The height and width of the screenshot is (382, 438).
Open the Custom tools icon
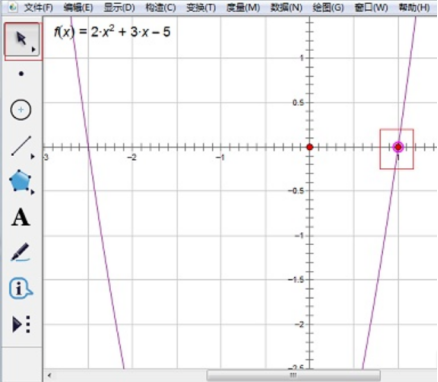[21, 324]
